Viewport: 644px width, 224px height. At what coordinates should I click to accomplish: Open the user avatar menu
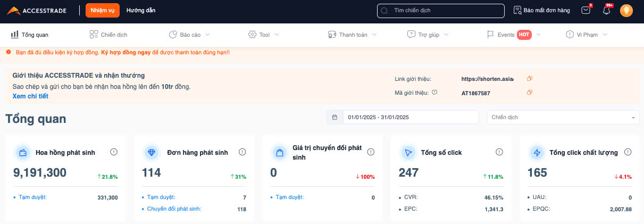(626, 10)
